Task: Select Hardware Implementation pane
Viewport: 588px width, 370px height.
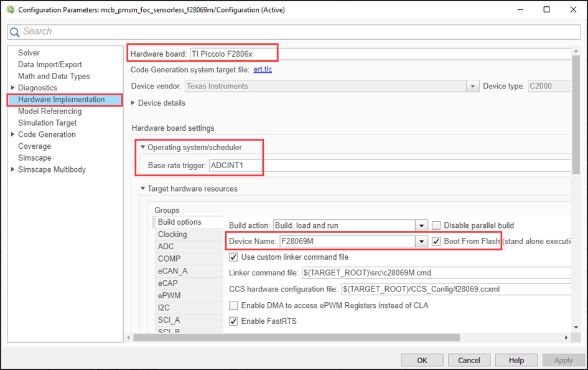Action: pos(65,100)
